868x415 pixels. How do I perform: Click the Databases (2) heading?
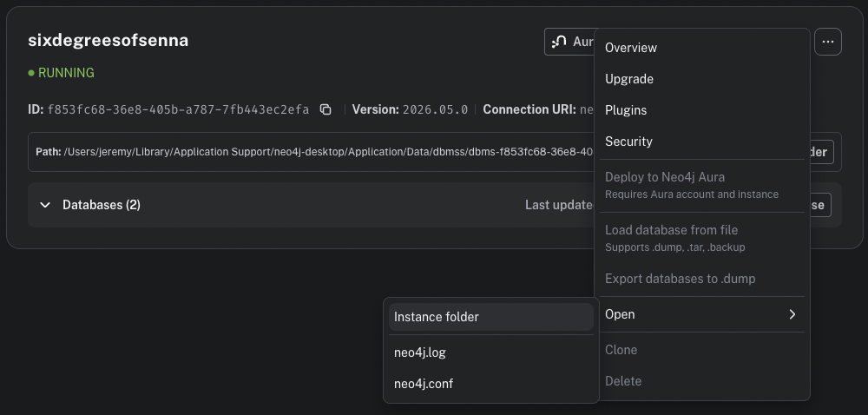[x=102, y=205]
